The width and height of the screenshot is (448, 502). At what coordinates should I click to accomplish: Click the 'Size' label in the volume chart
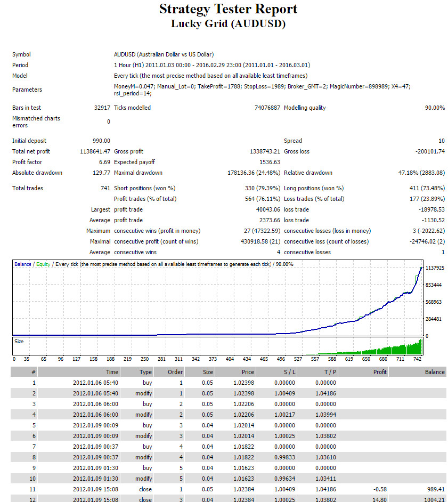click(x=19, y=341)
